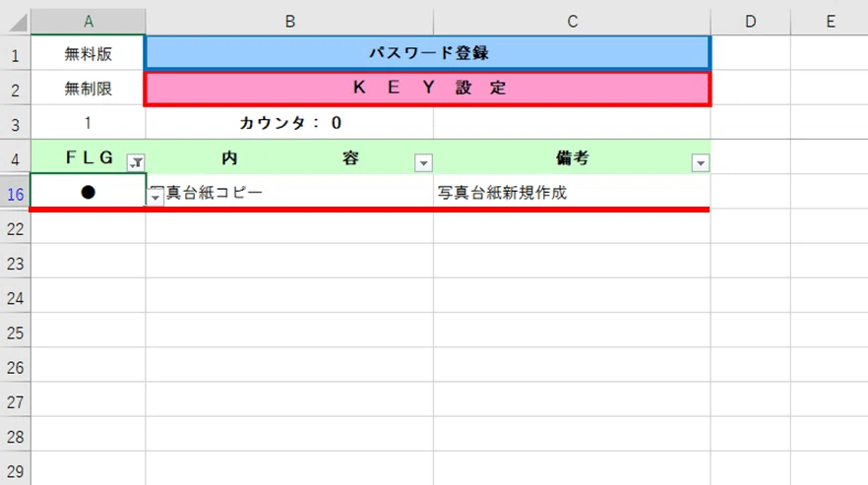868x485 pixels.
Task: Select the 無料版 cell
Action: (88, 54)
